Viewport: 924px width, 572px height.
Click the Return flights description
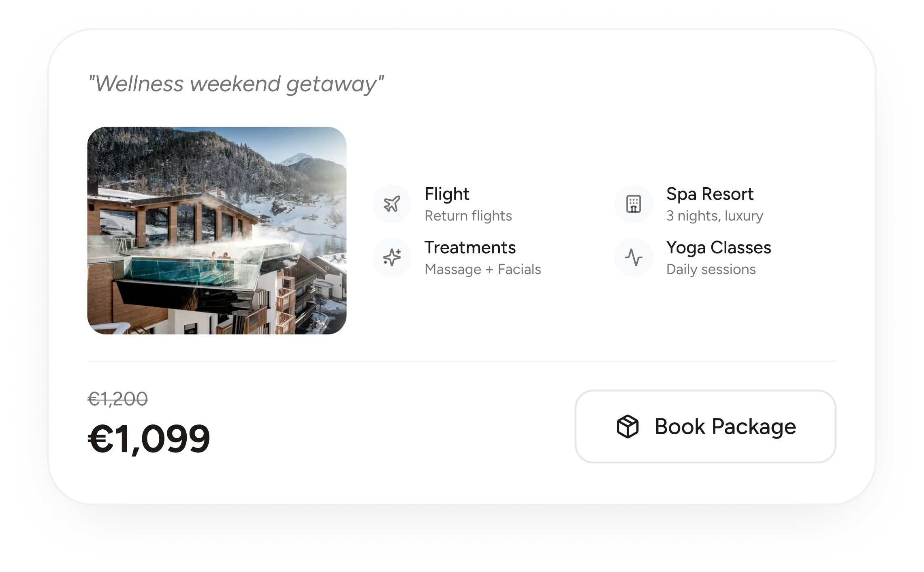pyautogui.click(x=468, y=216)
